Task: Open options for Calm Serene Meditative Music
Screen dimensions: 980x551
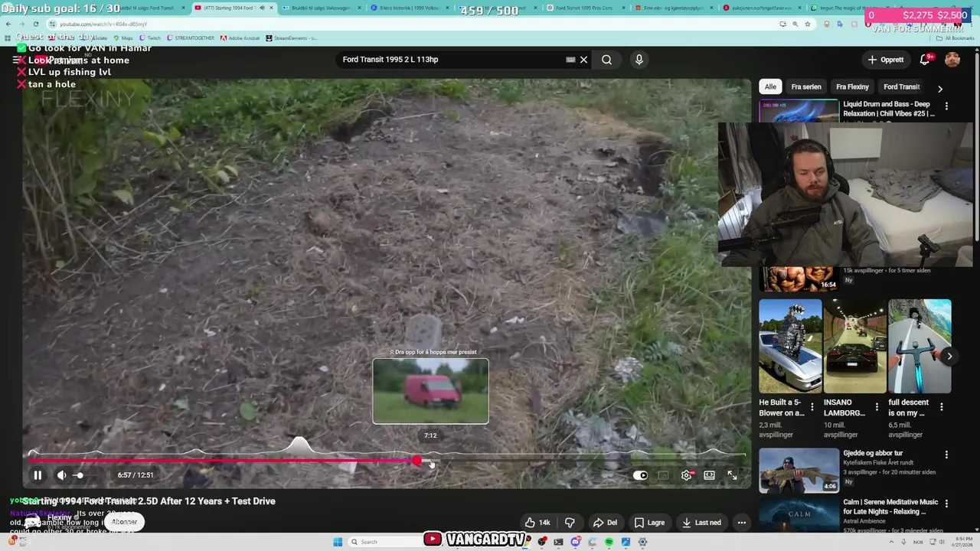Action: click(x=946, y=504)
